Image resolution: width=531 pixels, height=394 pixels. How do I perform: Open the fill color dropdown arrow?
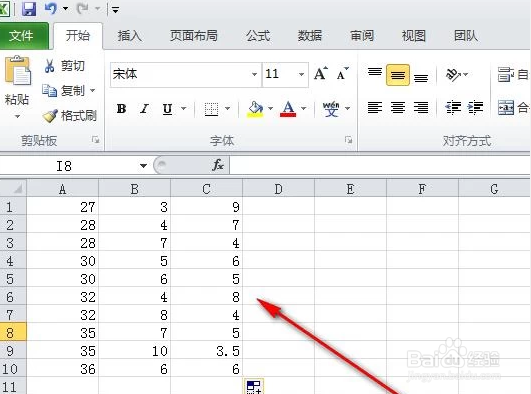[x=270, y=109]
